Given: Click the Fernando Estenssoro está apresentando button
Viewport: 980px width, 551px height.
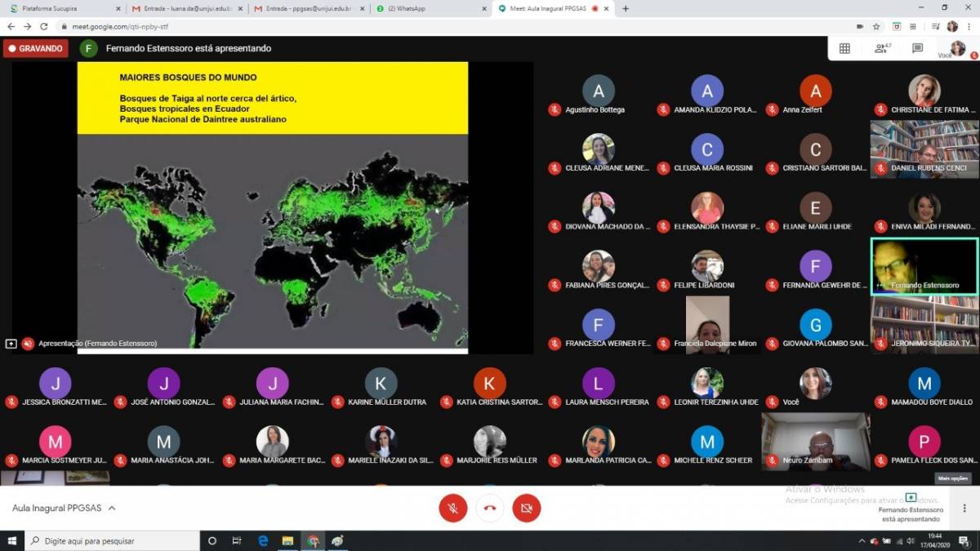Looking at the screenshot, I should [x=911, y=506].
